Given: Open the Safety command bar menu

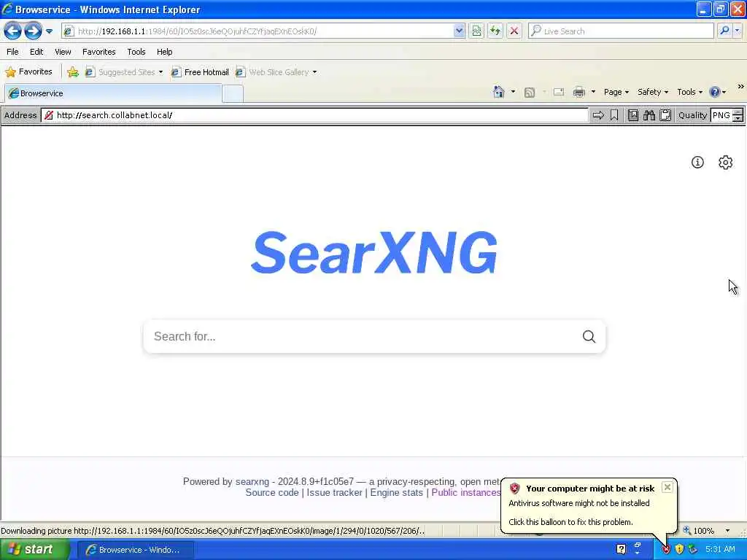Looking at the screenshot, I should (x=653, y=92).
